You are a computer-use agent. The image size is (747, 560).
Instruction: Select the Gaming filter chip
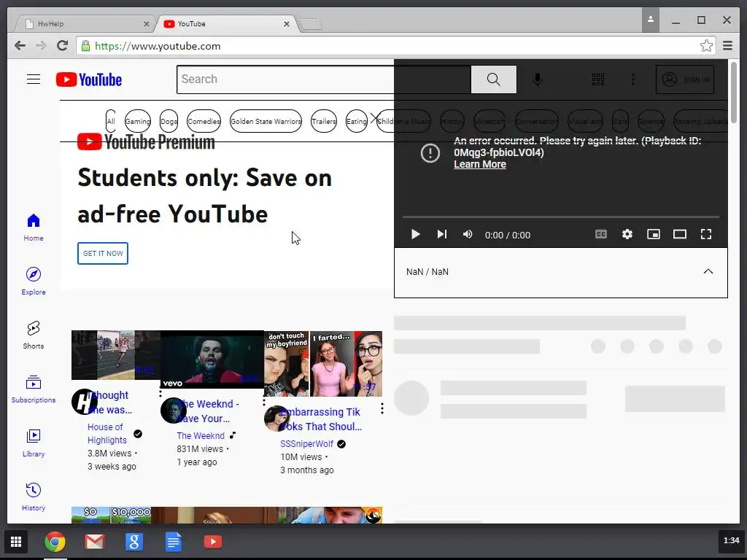pyautogui.click(x=138, y=122)
